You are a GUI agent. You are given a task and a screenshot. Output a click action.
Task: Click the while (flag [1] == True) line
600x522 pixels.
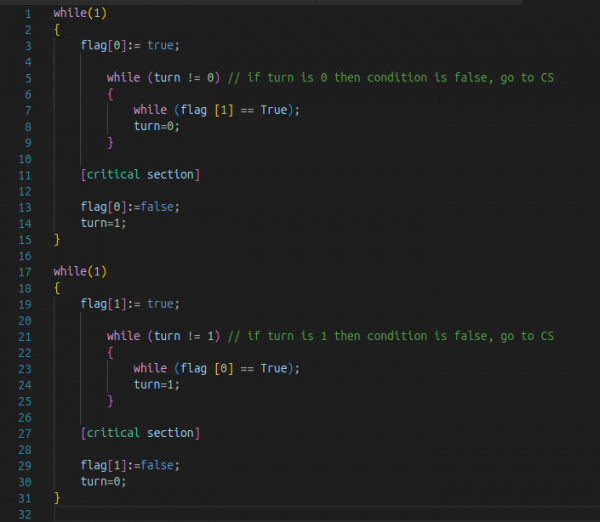pos(216,110)
